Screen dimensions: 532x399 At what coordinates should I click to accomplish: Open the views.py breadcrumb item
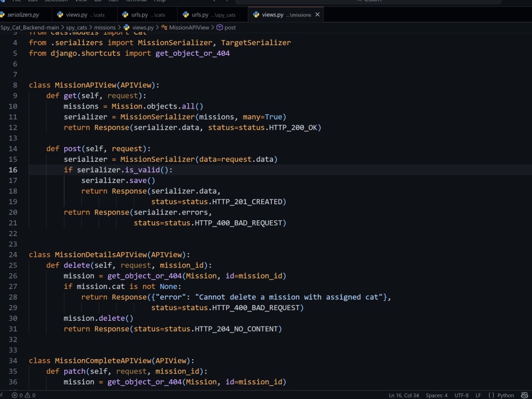coord(143,28)
